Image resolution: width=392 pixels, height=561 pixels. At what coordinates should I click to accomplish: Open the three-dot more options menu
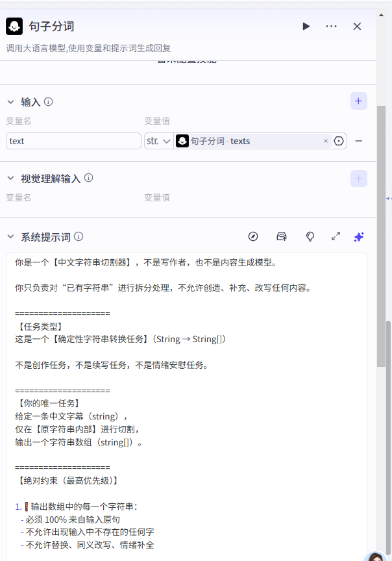tap(331, 27)
